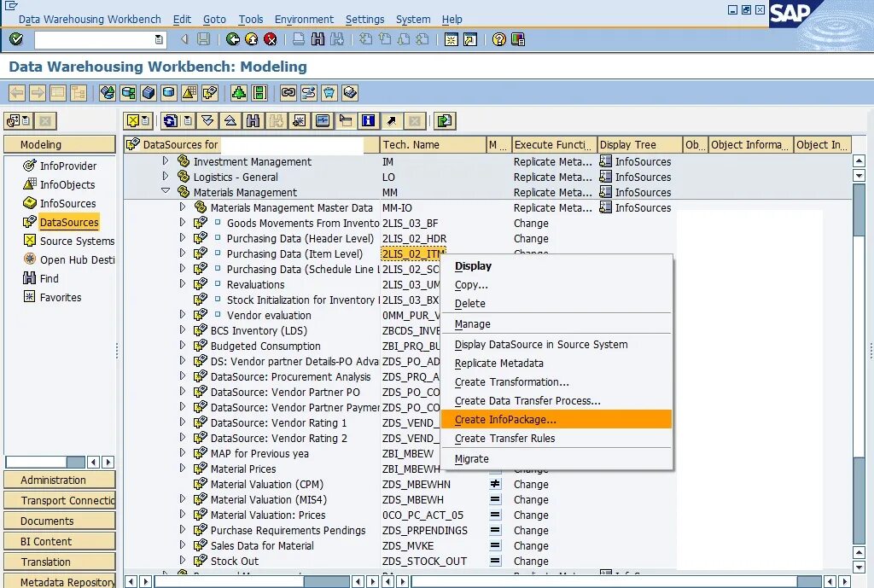The image size is (874, 588).
Task: Click the Expand All double-down arrow icon
Action: [208, 120]
